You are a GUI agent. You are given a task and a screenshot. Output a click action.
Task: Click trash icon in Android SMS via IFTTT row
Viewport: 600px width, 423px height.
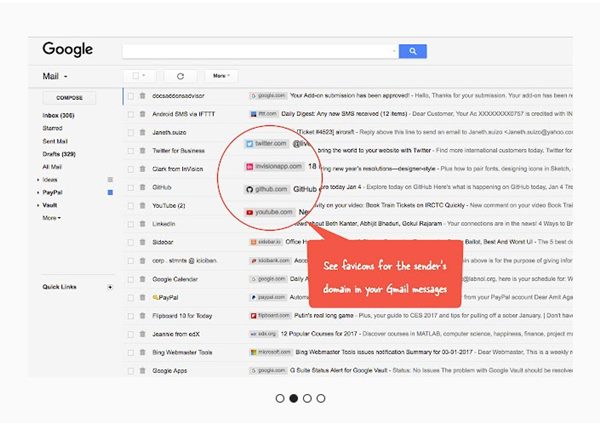(142, 114)
